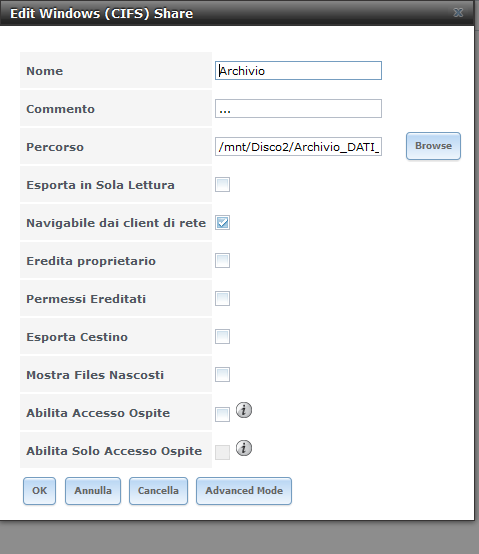Click the Annulla button
This screenshot has width=479, height=554.
pos(93,491)
